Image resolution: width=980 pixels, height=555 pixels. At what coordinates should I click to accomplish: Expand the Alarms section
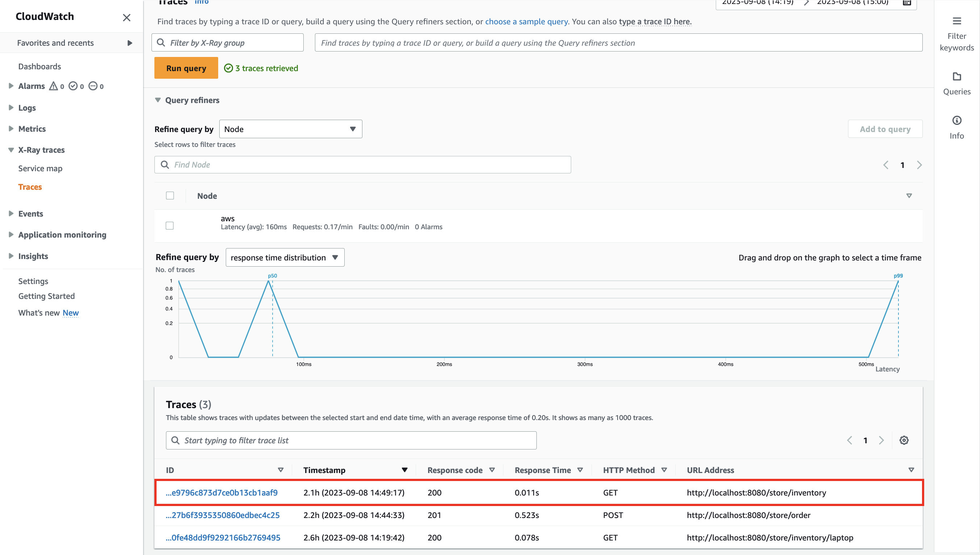11,86
